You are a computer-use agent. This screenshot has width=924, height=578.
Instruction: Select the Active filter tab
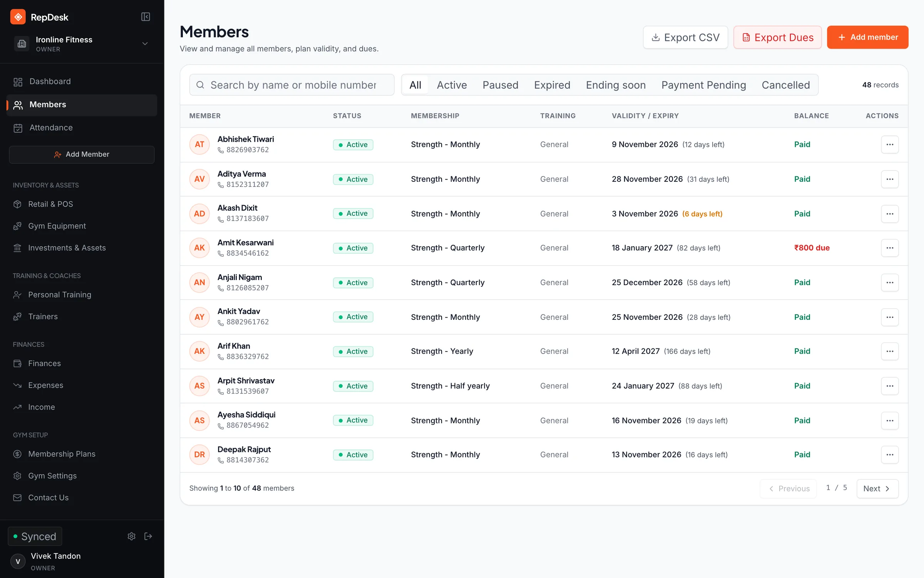point(452,85)
